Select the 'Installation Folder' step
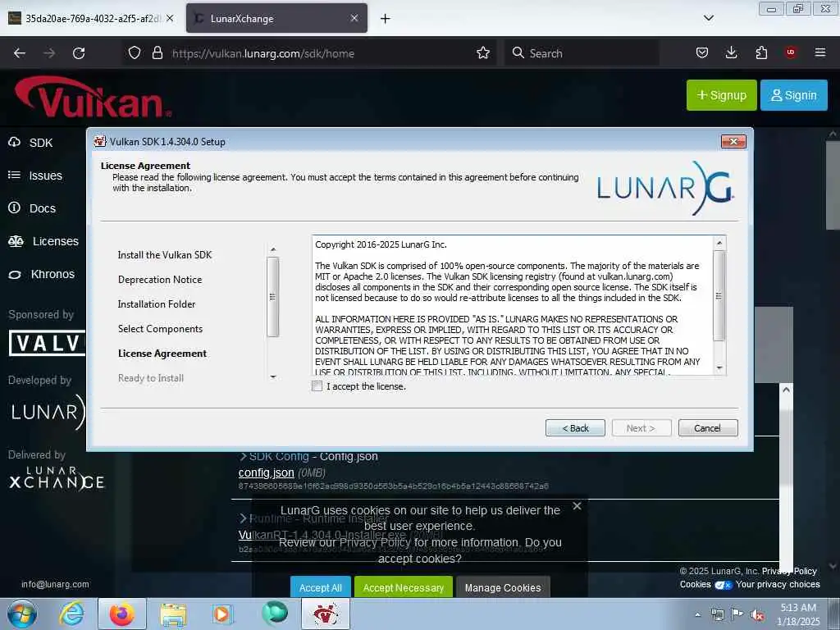The width and height of the screenshot is (840, 630). pyautogui.click(x=157, y=304)
